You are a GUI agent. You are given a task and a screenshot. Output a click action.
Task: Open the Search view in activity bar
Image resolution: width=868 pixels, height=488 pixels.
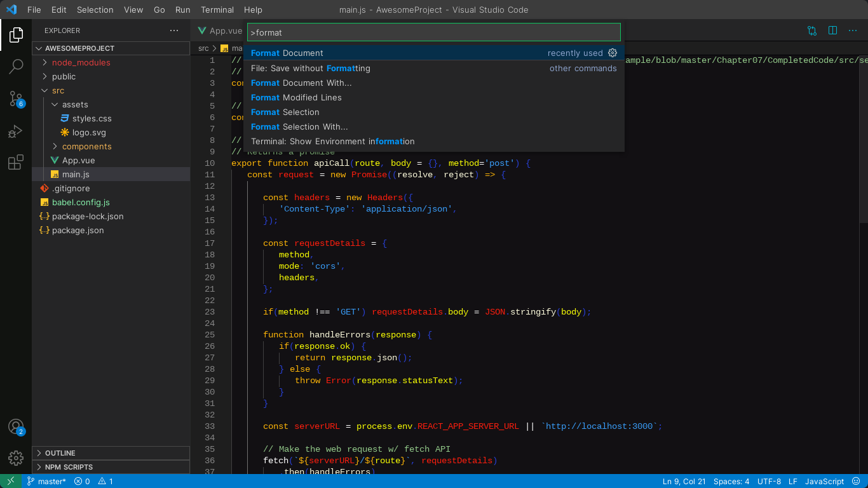[16, 66]
